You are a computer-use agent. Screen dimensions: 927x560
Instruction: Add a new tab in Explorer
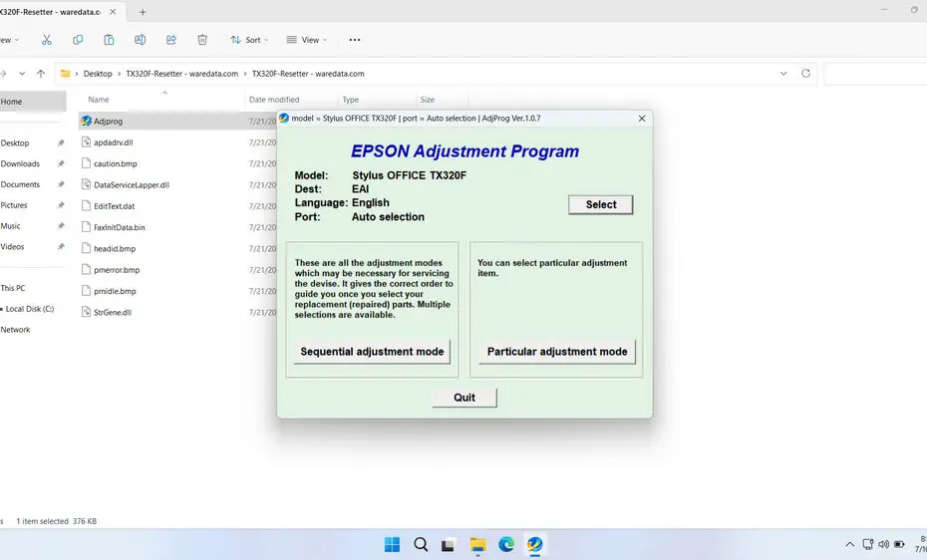pos(143,12)
